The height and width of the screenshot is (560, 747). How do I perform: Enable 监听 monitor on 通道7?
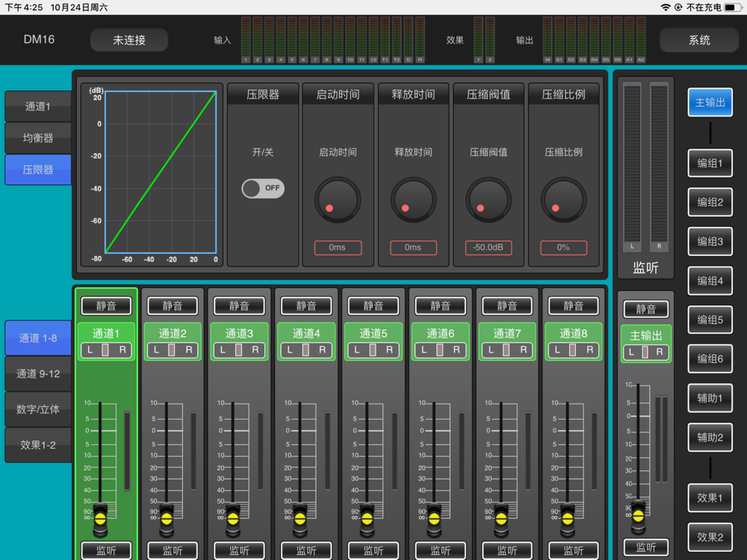507,550
